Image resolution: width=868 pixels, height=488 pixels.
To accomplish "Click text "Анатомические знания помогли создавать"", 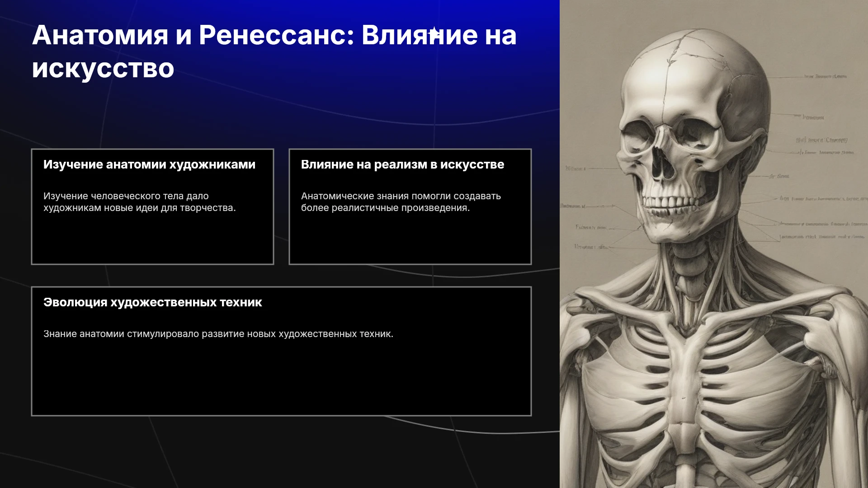I will 401,196.
